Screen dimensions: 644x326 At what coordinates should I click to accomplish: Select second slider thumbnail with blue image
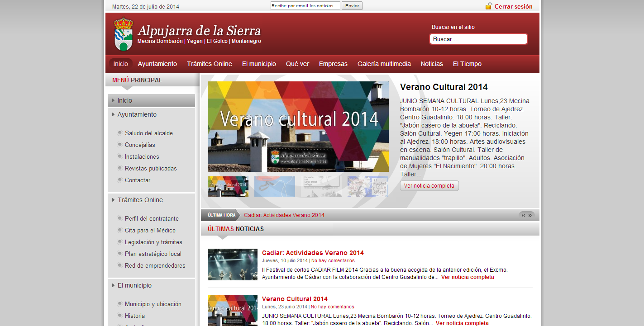[275, 186]
